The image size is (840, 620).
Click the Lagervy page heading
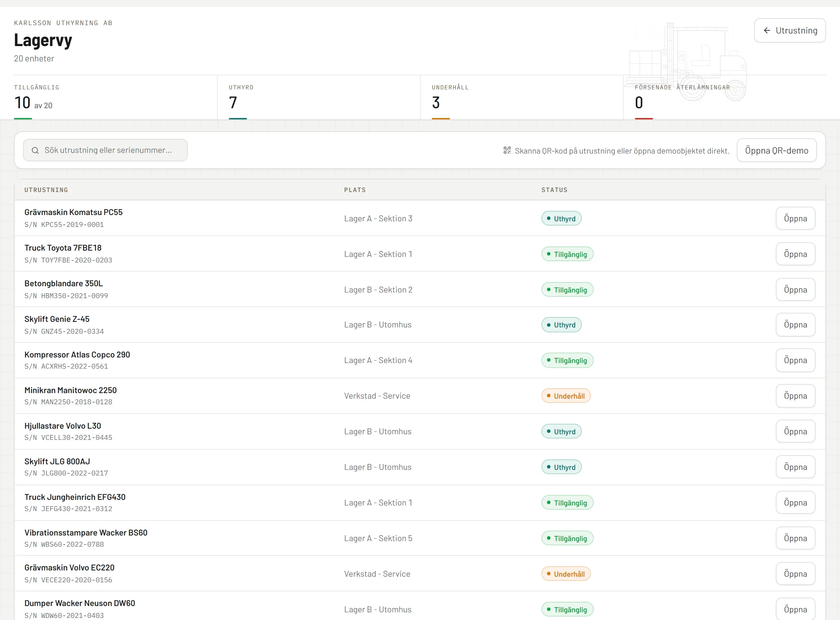43,40
